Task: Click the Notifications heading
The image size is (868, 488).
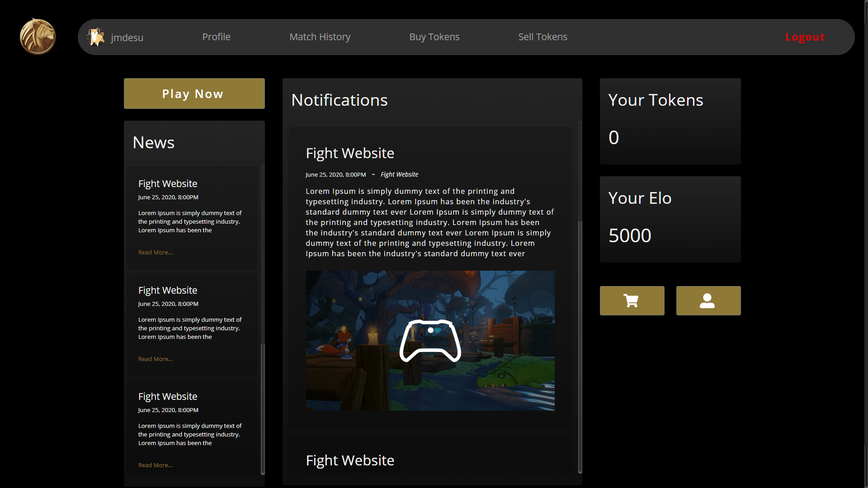Action: pos(340,100)
